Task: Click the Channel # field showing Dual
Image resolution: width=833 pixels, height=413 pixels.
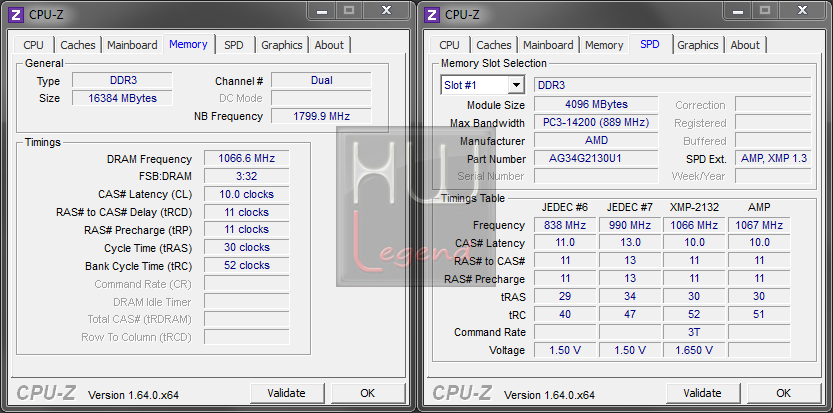Action: tap(321, 80)
